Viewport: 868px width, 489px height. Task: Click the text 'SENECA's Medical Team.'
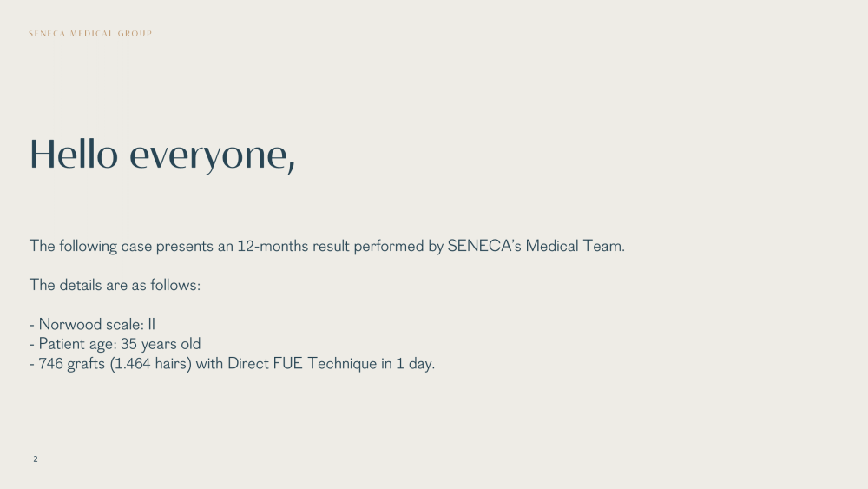[x=536, y=246]
